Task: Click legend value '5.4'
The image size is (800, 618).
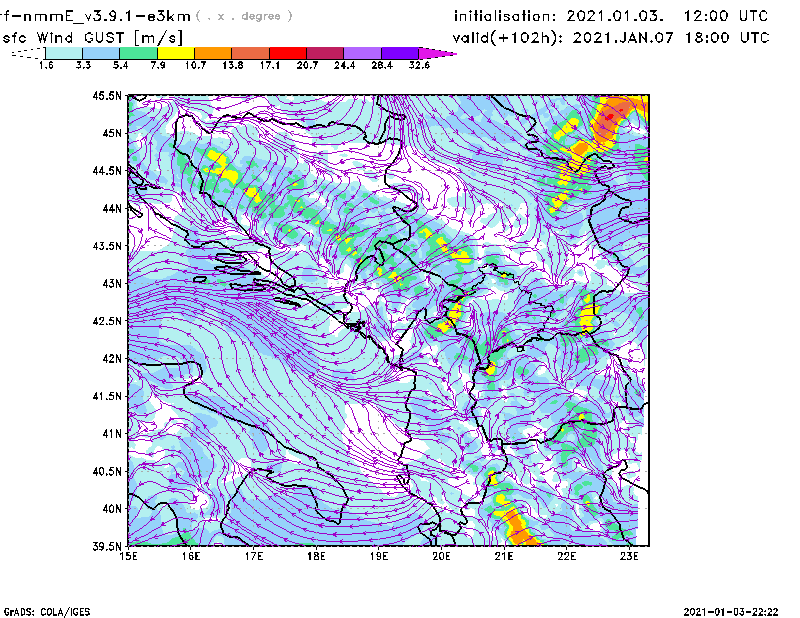Action: point(120,65)
